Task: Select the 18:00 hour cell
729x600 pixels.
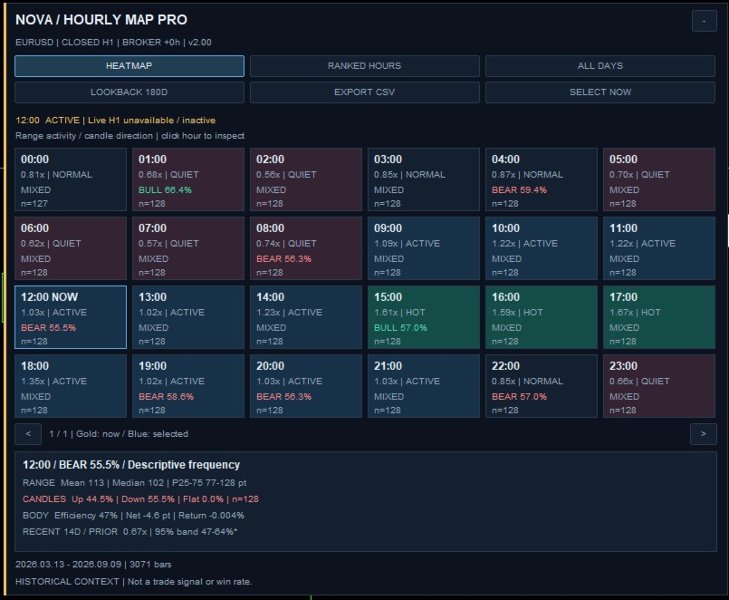Action: pyautogui.click(x=71, y=386)
